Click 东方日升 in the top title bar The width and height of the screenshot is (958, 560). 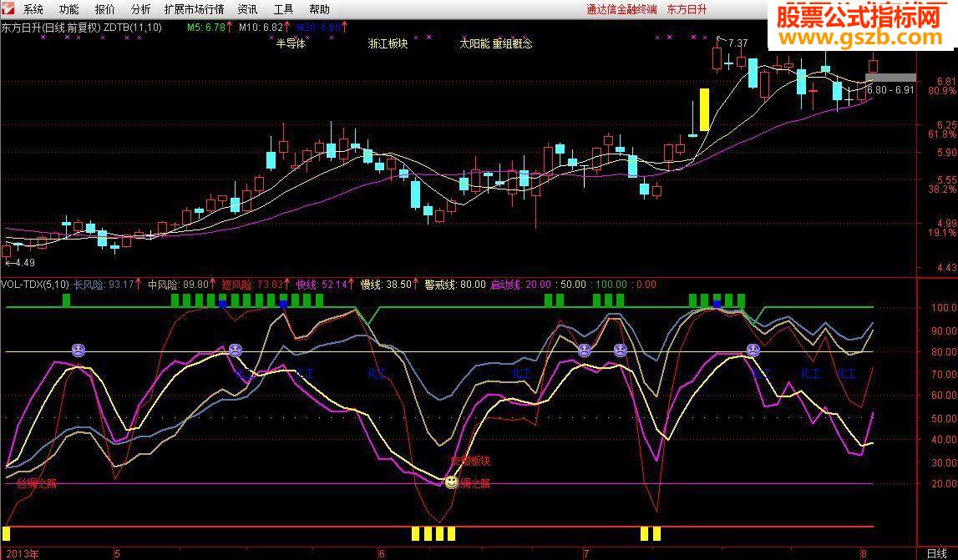[x=687, y=9]
